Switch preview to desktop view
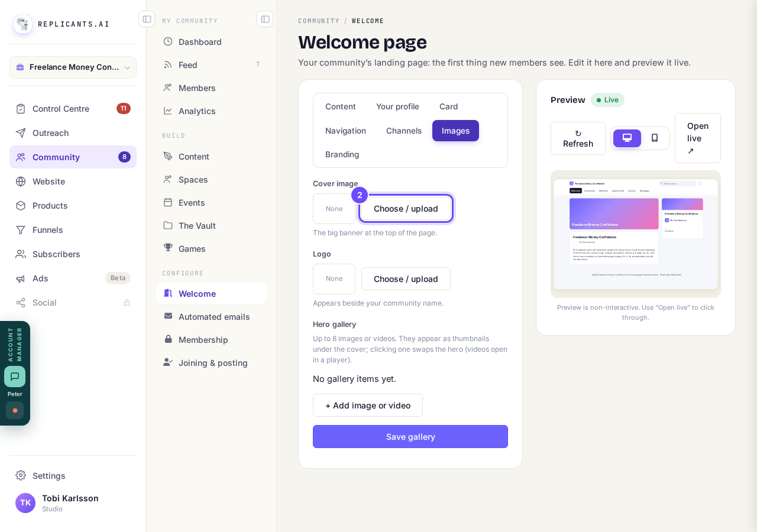757x532 pixels. 627,138
